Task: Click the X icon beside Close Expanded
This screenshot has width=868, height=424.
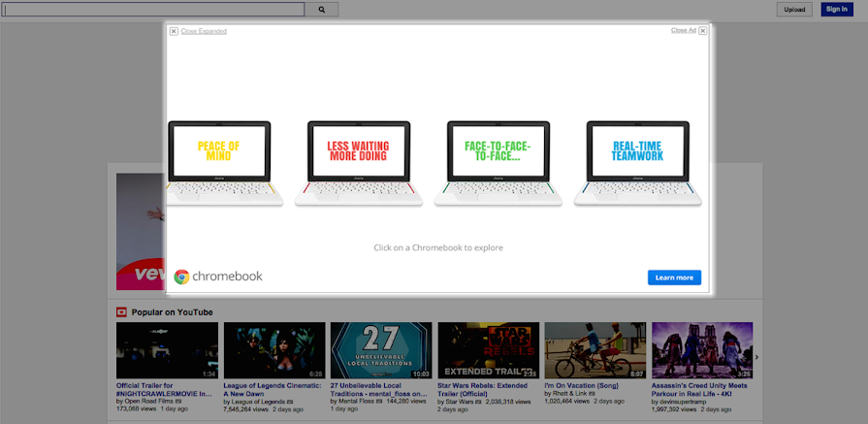Action: 174,31
